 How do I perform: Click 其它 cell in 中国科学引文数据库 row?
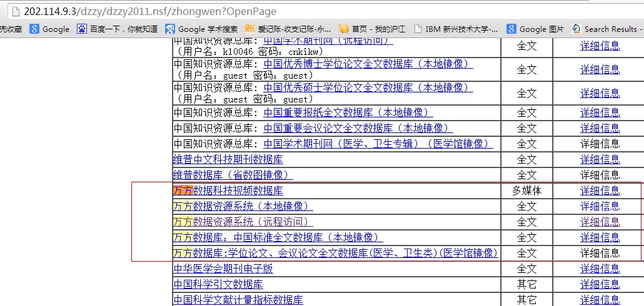point(526,285)
